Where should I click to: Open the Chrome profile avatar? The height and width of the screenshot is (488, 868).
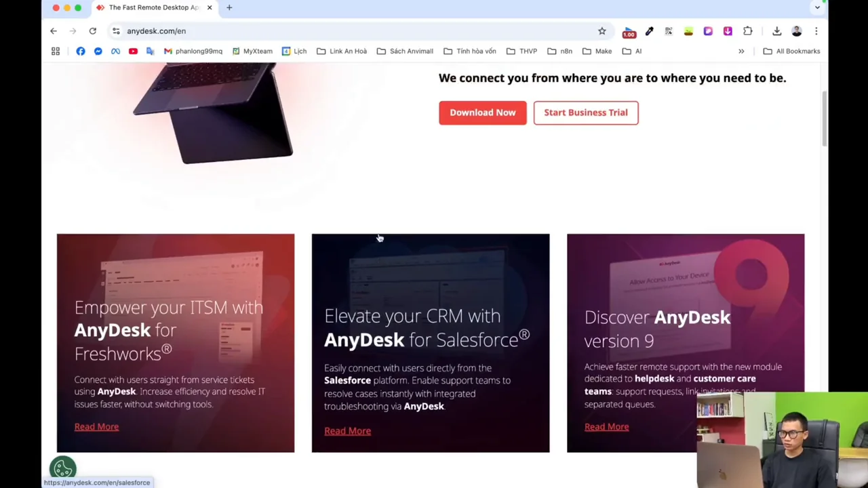[797, 31]
